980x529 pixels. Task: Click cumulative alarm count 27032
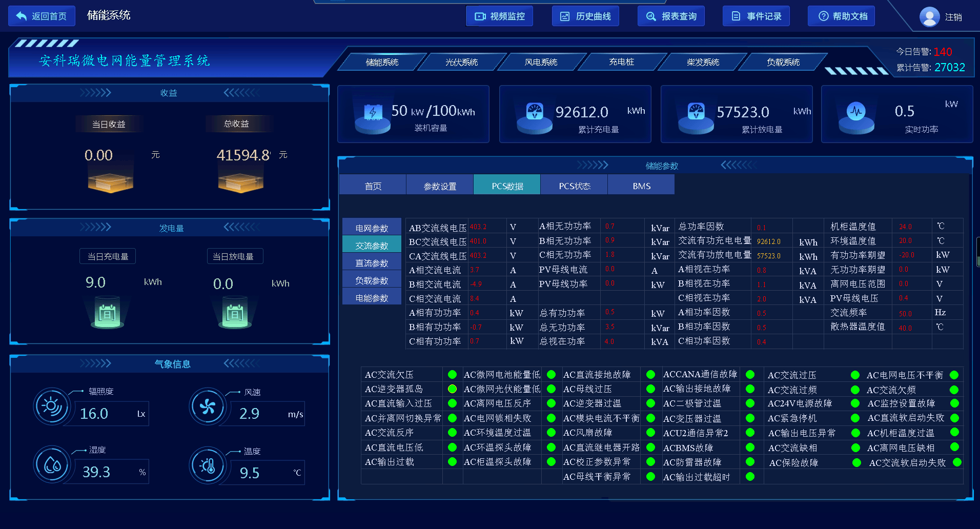(949, 67)
